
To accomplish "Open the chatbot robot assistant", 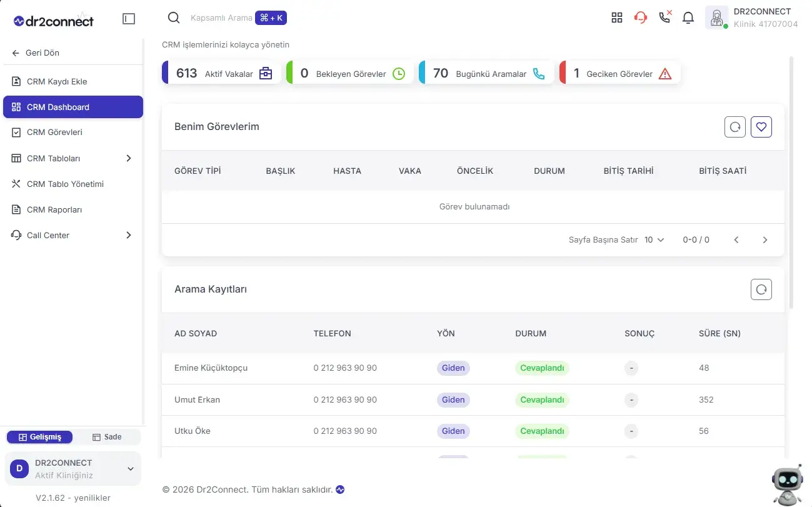I will tap(788, 484).
